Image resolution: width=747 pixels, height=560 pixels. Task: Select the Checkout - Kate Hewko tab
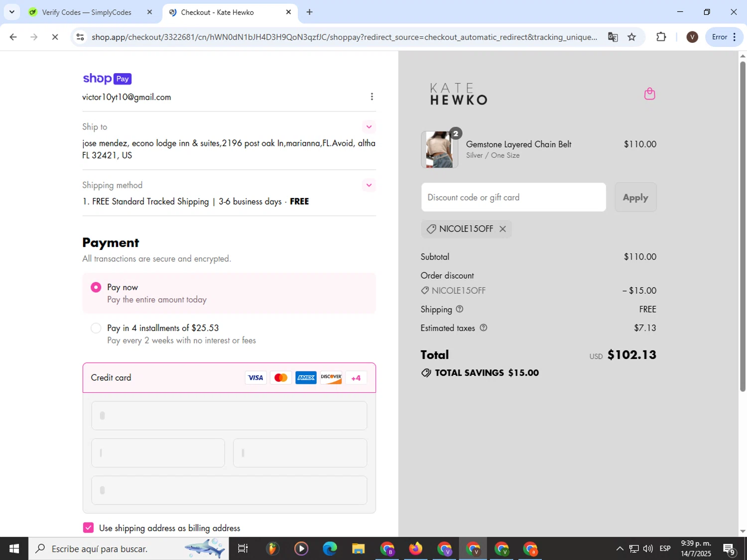(x=217, y=12)
